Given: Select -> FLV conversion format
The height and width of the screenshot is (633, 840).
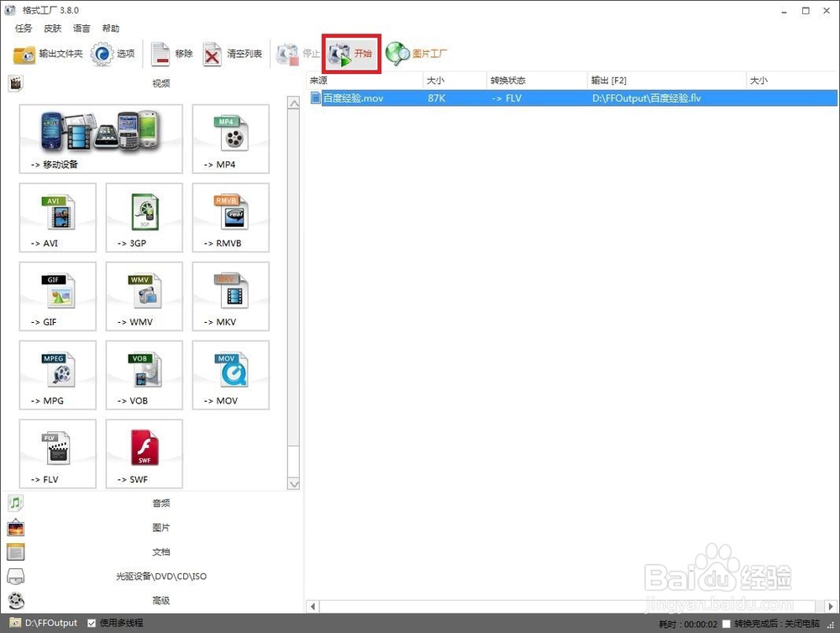Looking at the screenshot, I should pos(58,454).
